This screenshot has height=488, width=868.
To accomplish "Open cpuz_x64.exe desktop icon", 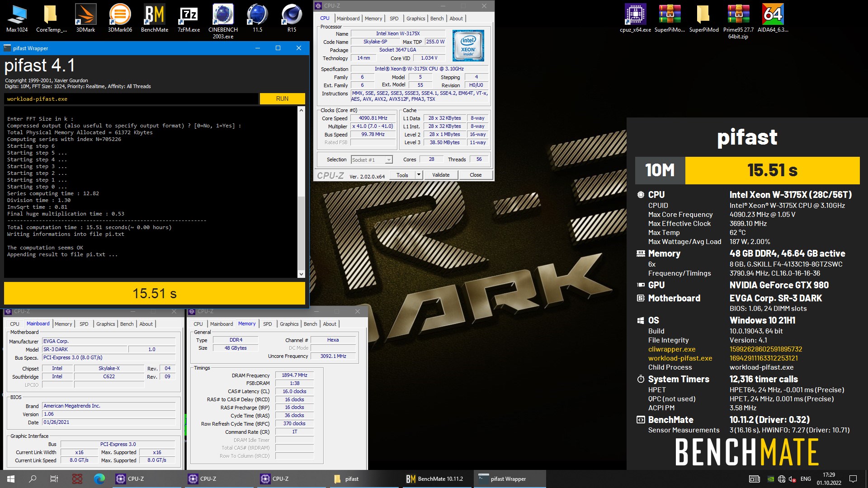I will [x=635, y=19].
